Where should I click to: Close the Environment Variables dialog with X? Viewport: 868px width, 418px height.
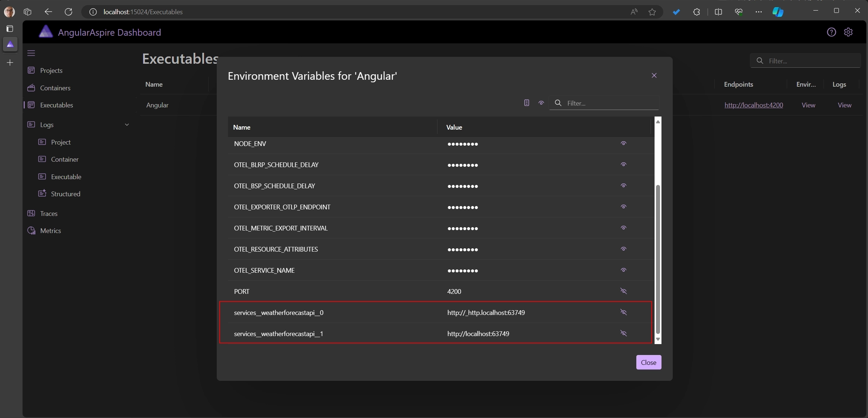(654, 75)
